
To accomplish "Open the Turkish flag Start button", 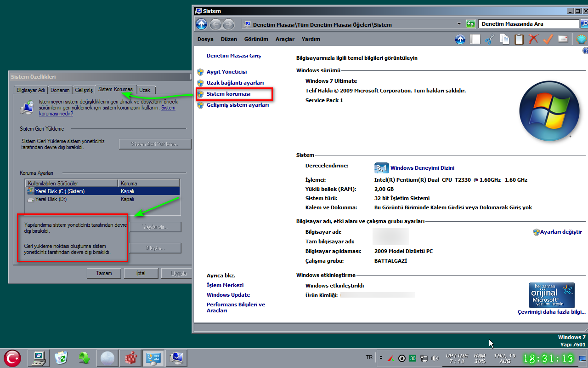I will (x=12, y=358).
